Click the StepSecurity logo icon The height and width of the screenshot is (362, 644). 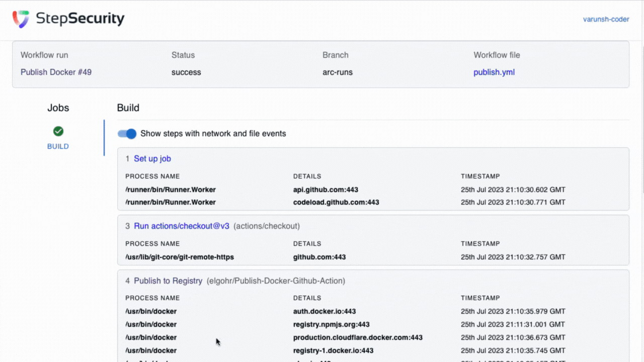21,19
